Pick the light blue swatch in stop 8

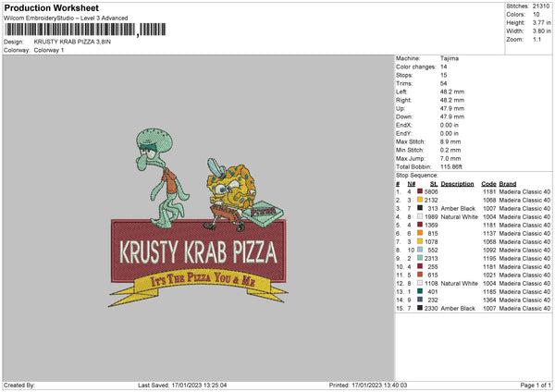click(420, 250)
